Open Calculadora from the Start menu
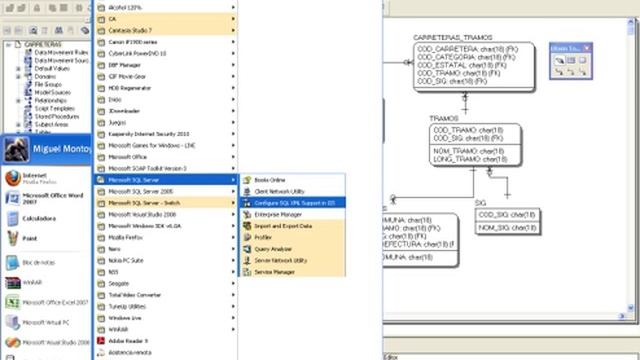The height and width of the screenshot is (360, 640). 46,218
